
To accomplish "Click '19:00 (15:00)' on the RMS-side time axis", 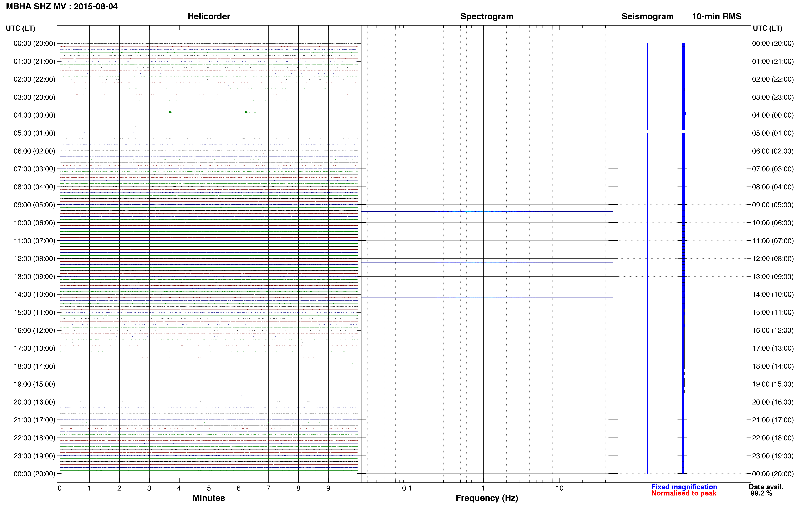I will [x=773, y=384].
